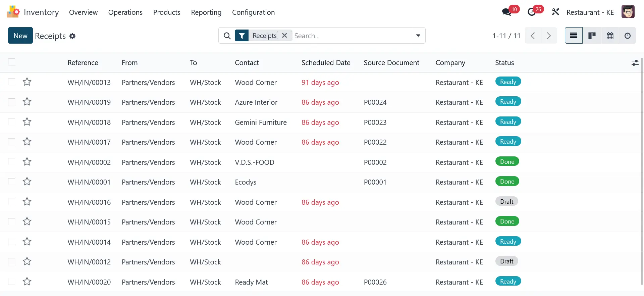Image resolution: width=644 pixels, height=296 pixels.
Task: Select the WH/IN/00019 row checkbox
Action: coord(12,102)
